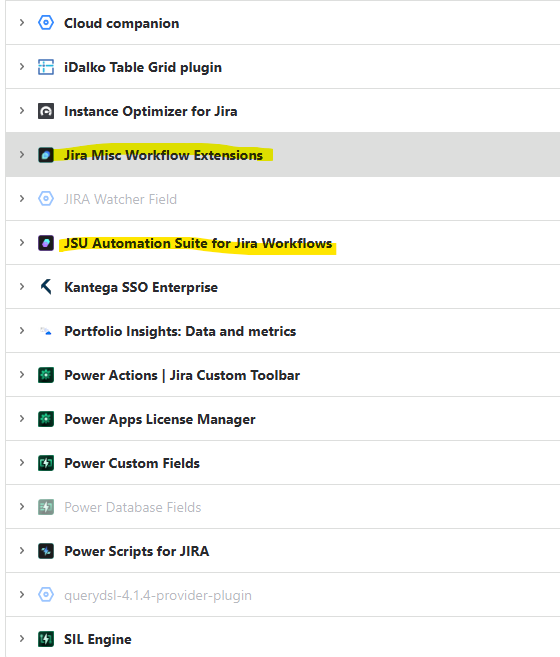Click the Power Scripts for JIRA icon
The height and width of the screenshot is (657, 560).
pos(46,551)
